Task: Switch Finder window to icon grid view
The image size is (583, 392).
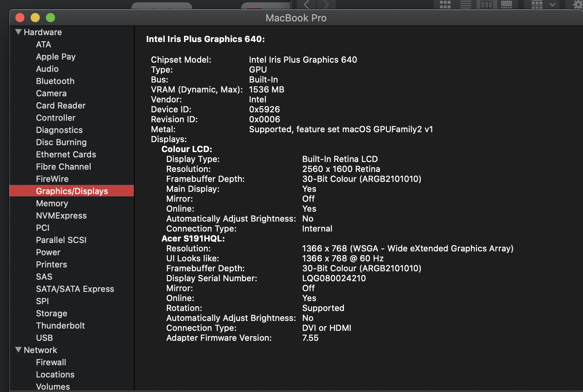Action: click(445, 5)
